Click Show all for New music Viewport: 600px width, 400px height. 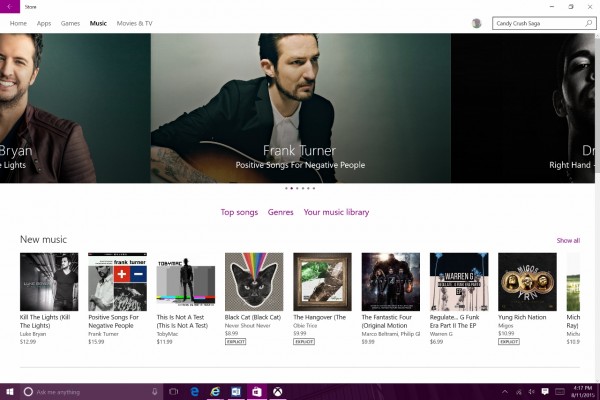[x=568, y=240]
